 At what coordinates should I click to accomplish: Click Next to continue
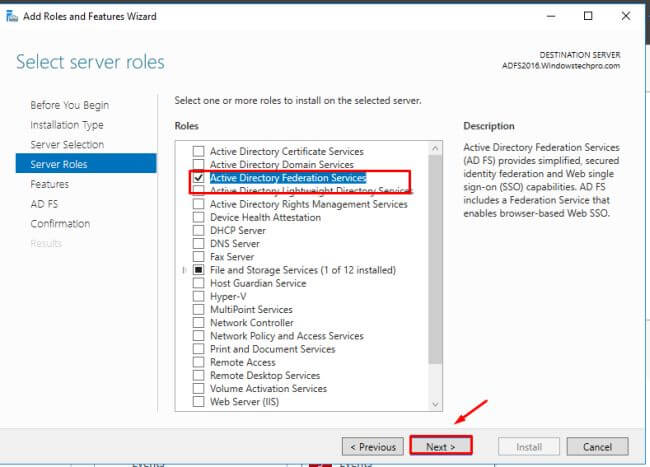(x=441, y=446)
